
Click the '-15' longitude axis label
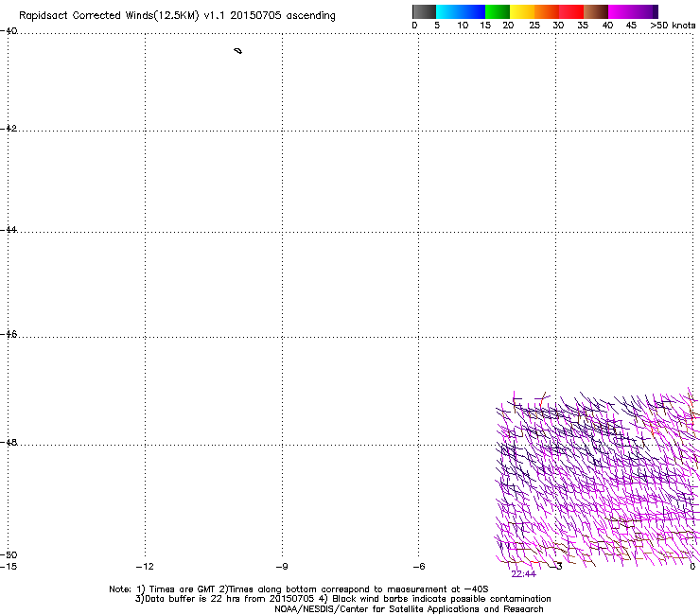pos(9,567)
